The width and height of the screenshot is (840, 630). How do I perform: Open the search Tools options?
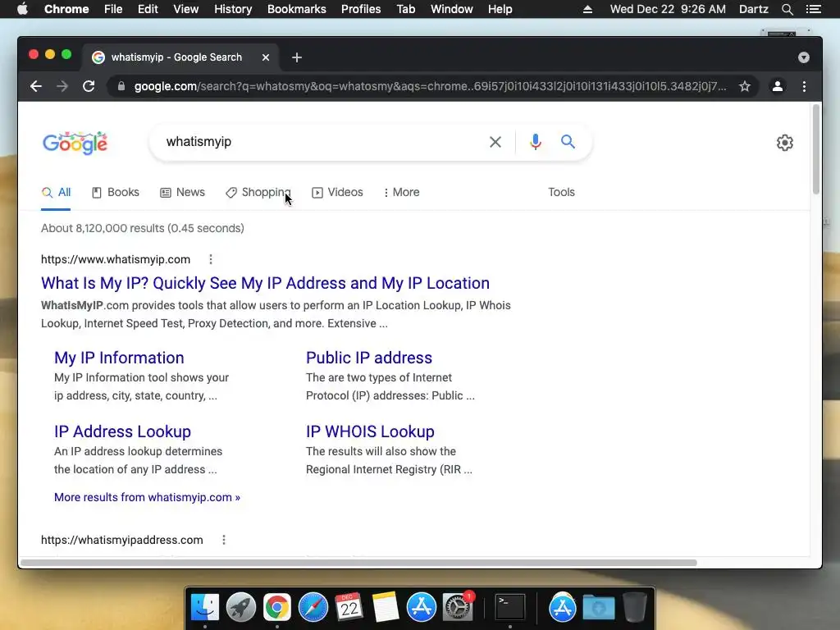pos(561,192)
